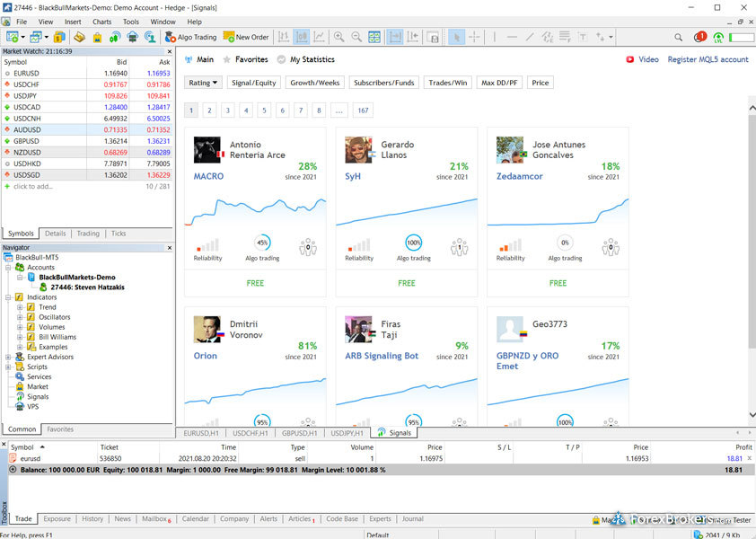Open MQL5 community person-signal toolbar icon
The width and height of the screenshot is (756, 539).
[150, 37]
